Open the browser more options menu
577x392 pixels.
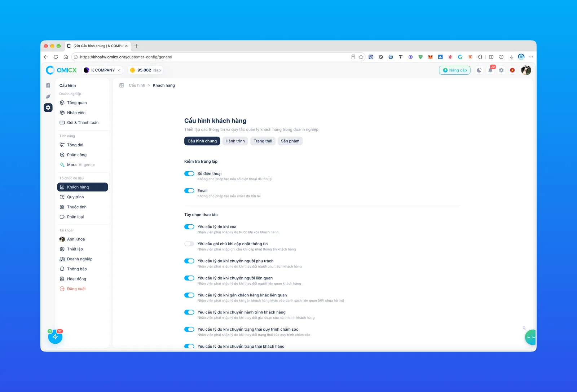pyautogui.click(x=531, y=57)
